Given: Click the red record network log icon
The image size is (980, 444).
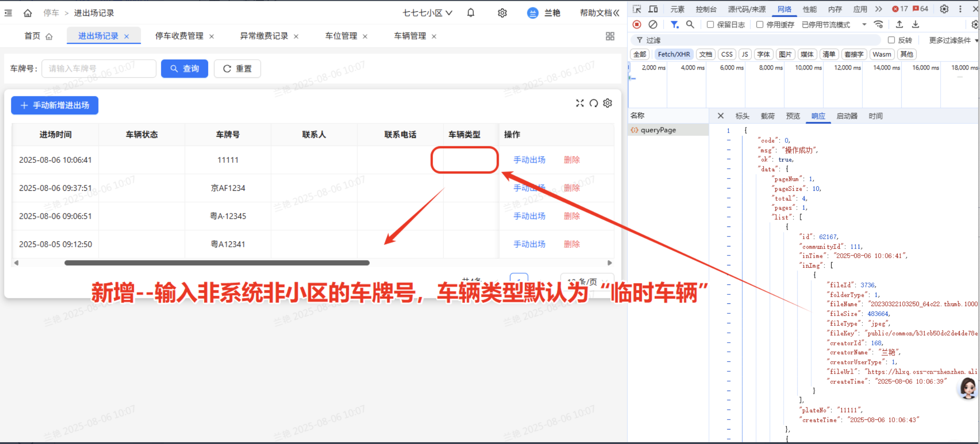Looking at the screenshot, I should [637, 24].
